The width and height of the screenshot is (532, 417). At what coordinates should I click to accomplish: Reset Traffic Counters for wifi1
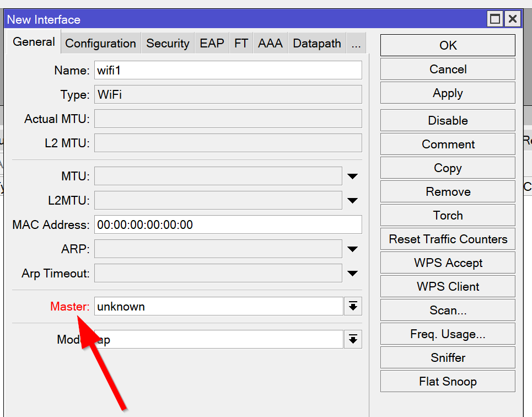[447, 239]
